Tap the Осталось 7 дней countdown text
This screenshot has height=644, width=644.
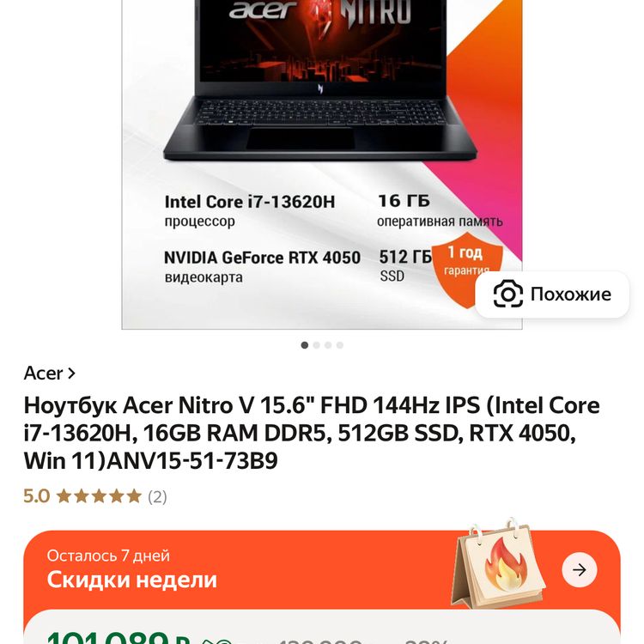[x=108, y=556]
